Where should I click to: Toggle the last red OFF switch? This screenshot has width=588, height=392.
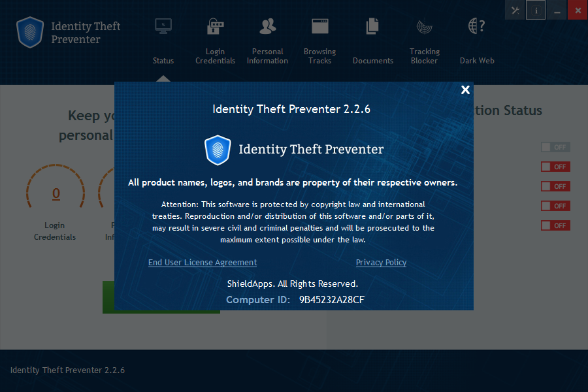click(555, 225)
